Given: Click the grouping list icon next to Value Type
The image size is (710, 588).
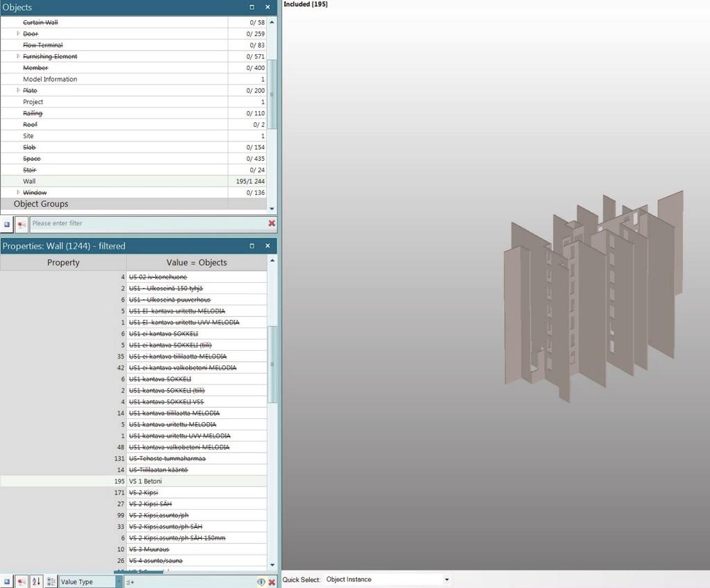Looking at the screenshot, I should 51,582.
